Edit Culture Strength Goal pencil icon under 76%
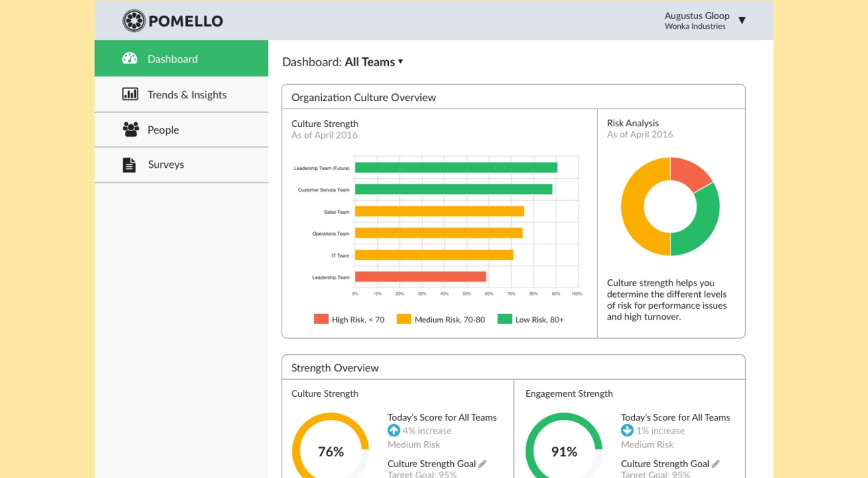The width and height of the screenshot is (868, 478). pyautogui.click(x=483, y=464)
